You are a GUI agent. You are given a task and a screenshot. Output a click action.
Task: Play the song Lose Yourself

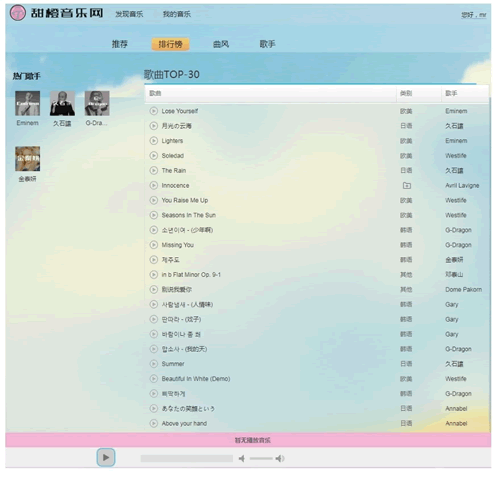tap(153, 111)
